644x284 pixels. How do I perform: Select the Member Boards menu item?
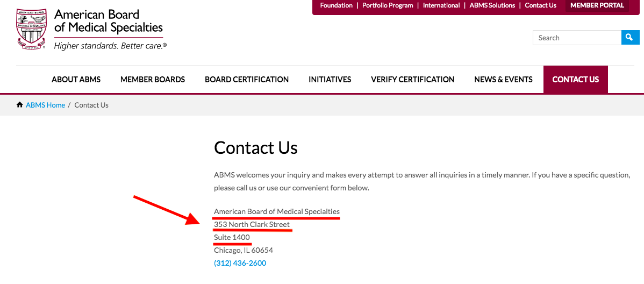(x=153, y=80)
